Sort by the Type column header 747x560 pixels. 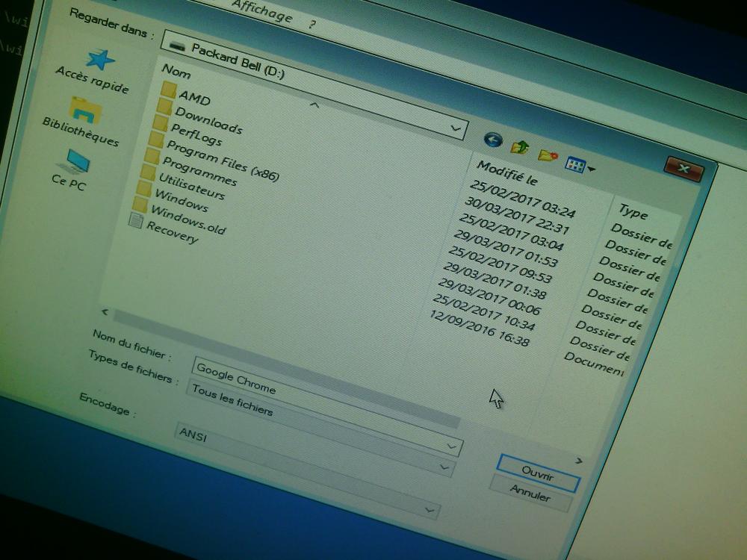[x=633, y=211]
